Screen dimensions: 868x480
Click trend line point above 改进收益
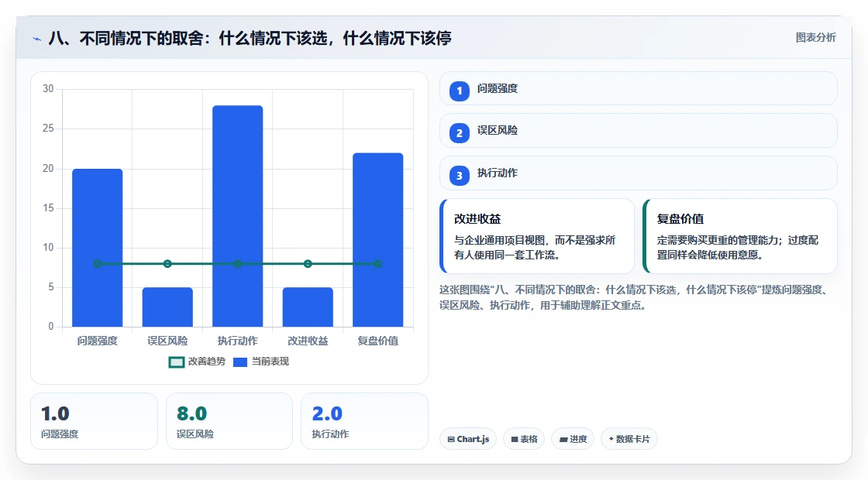308,264
